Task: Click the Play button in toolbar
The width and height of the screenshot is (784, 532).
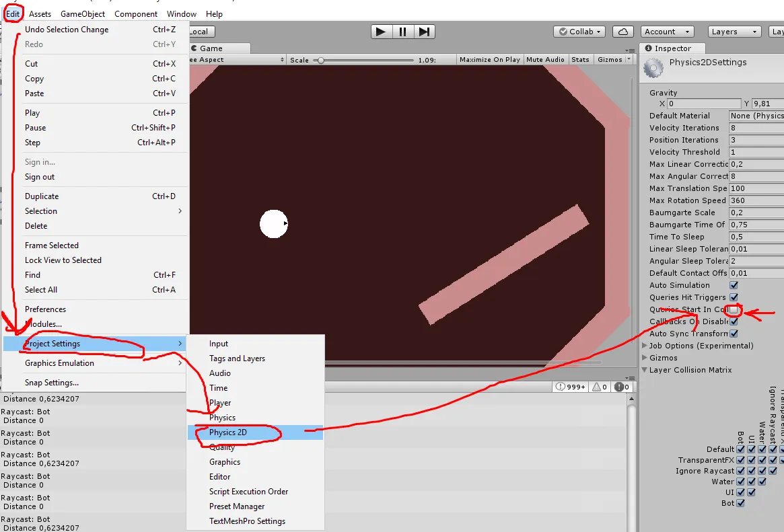Action: 381,32
